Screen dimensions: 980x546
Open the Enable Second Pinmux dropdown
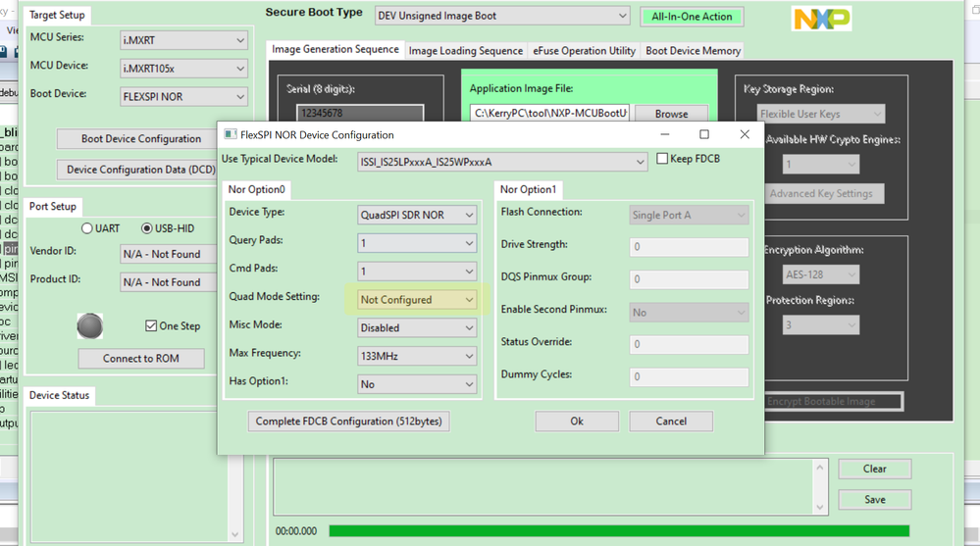click(x=689, y=313)
